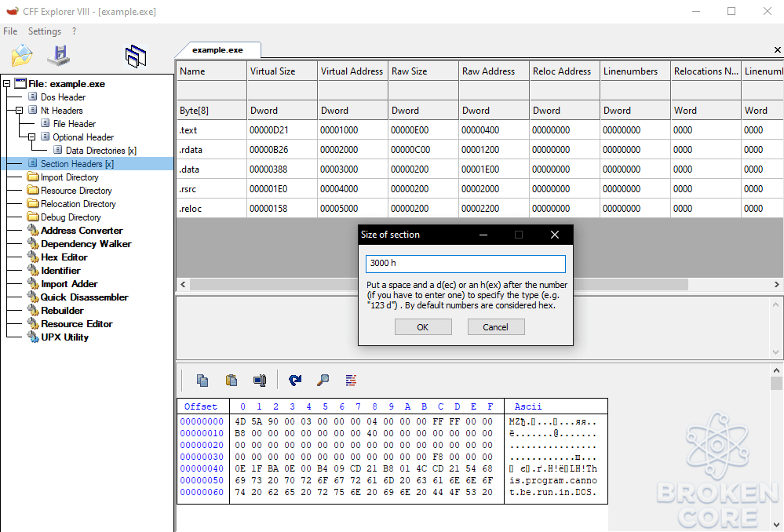Click the open file folder icon
This screenshot has width=784, height=532.
[21, 56]
